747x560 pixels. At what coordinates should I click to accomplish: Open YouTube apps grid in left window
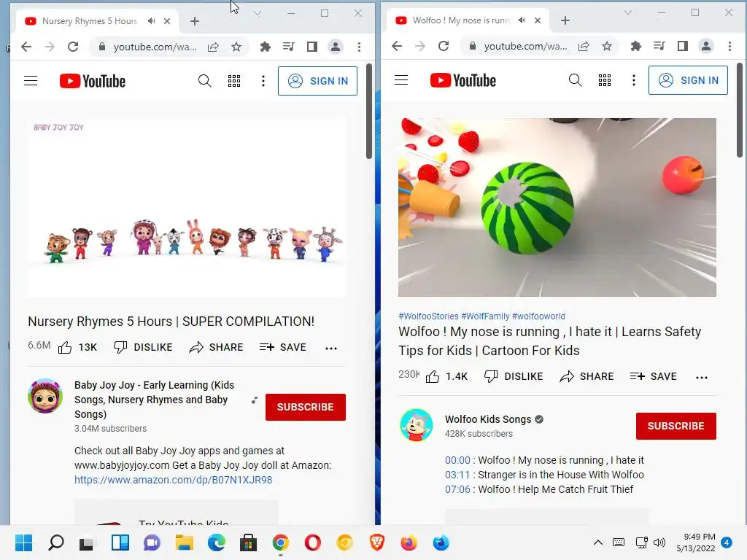coord(234,81)
